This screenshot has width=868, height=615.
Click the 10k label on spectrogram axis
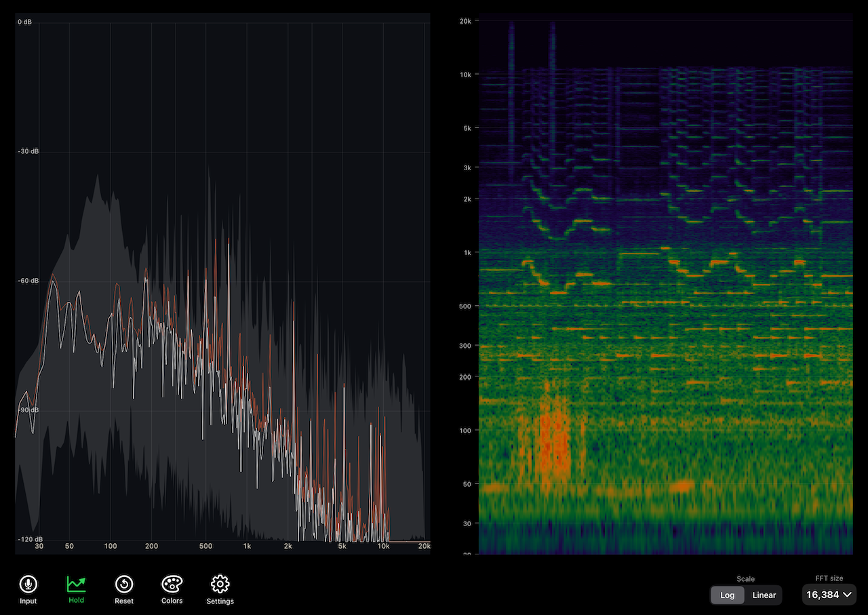[x=465, y=75]
